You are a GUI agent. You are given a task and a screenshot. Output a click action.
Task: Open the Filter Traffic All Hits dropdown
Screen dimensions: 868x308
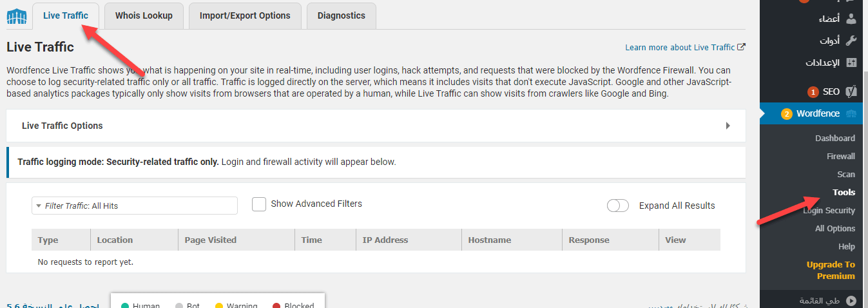click(135, 206)
